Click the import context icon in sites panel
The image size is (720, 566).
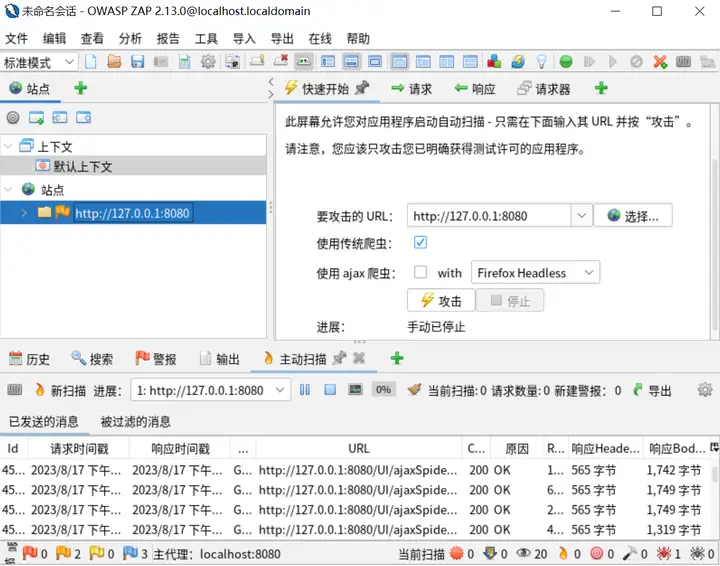60,118
